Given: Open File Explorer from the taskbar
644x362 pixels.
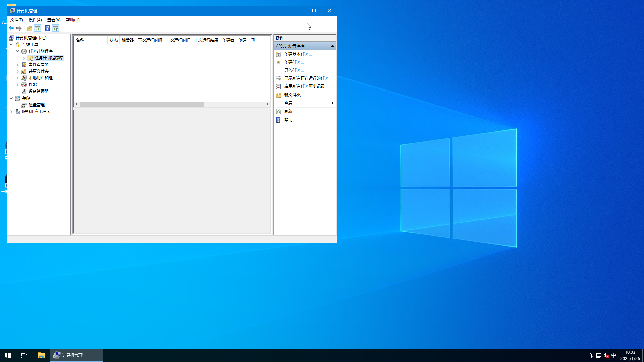Looking at the screenshot, I should pos(41,355).
